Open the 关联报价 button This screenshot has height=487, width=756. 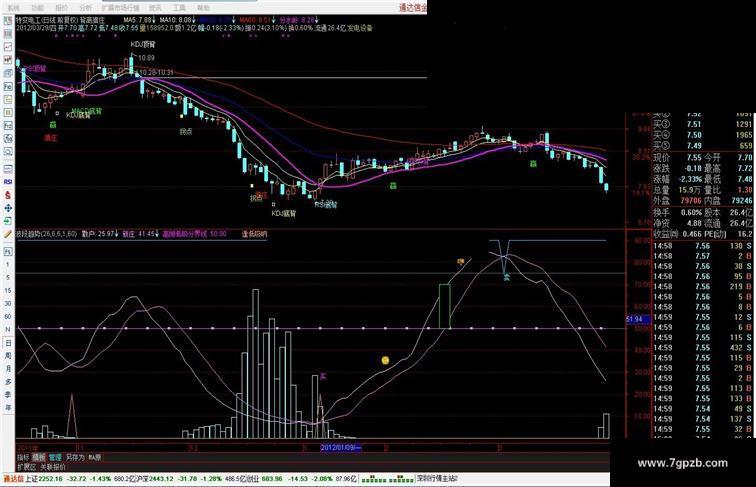(53, 467)
